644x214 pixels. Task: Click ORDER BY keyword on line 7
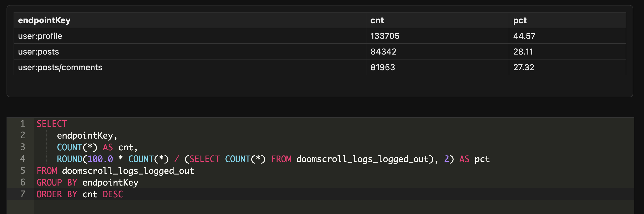[x=57, y=194]
